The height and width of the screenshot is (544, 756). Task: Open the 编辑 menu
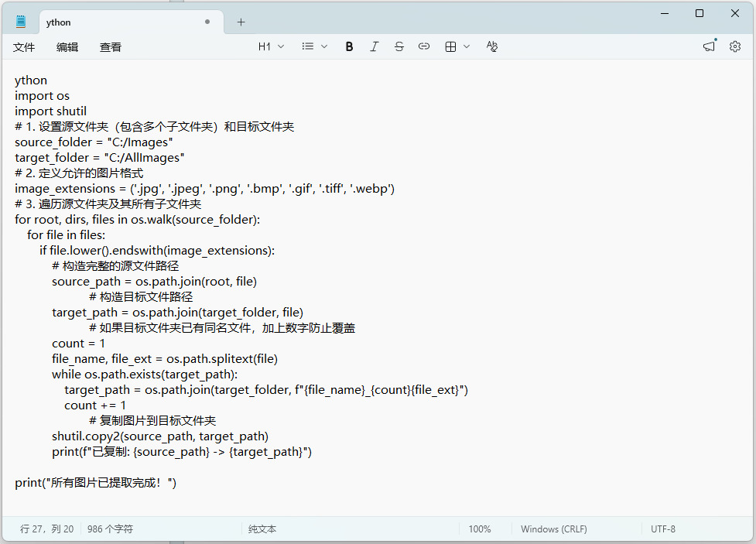click(67, 47)
